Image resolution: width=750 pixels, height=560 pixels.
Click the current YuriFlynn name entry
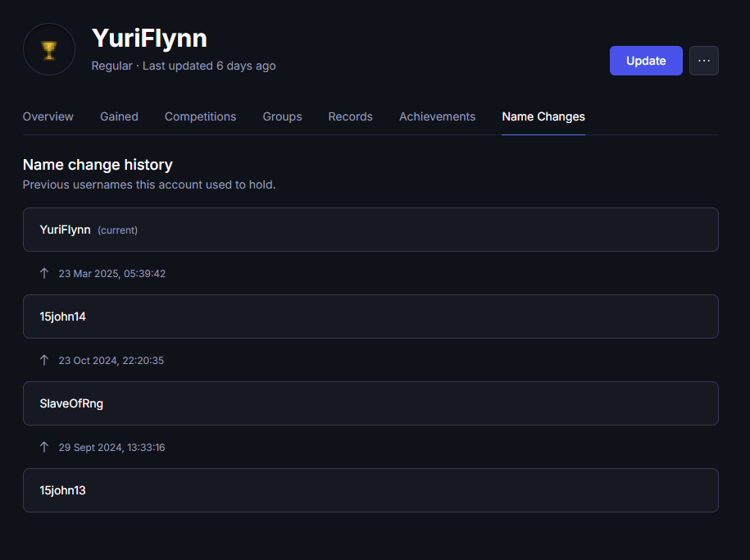pos(370,230)
